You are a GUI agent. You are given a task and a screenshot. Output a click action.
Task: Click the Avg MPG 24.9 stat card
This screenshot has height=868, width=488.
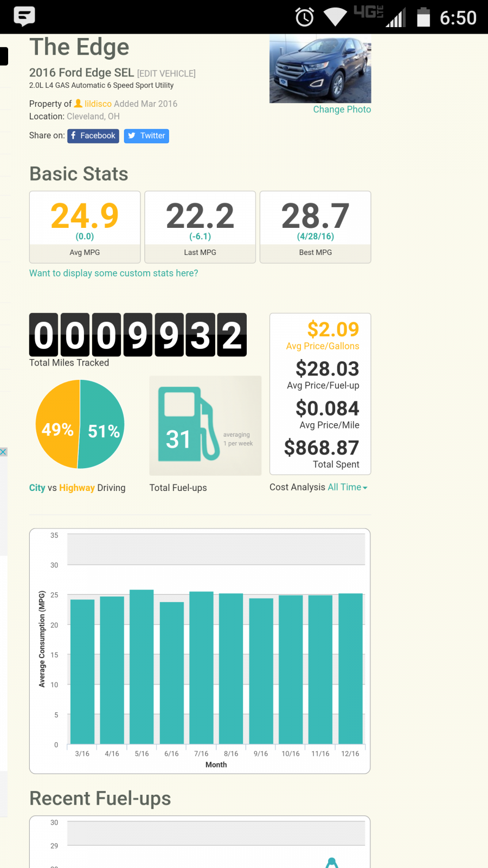(x=85, y=227)
